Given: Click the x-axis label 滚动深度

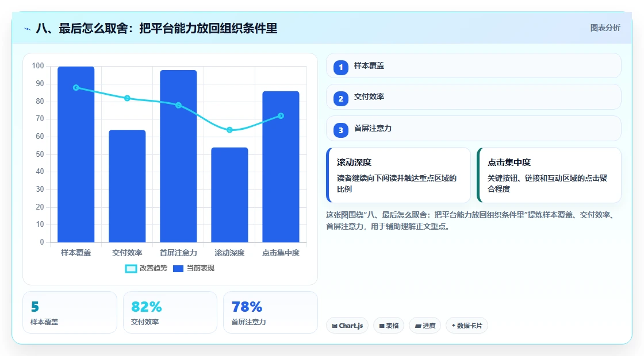Looking at the screenshot, I should click(229, 253).
